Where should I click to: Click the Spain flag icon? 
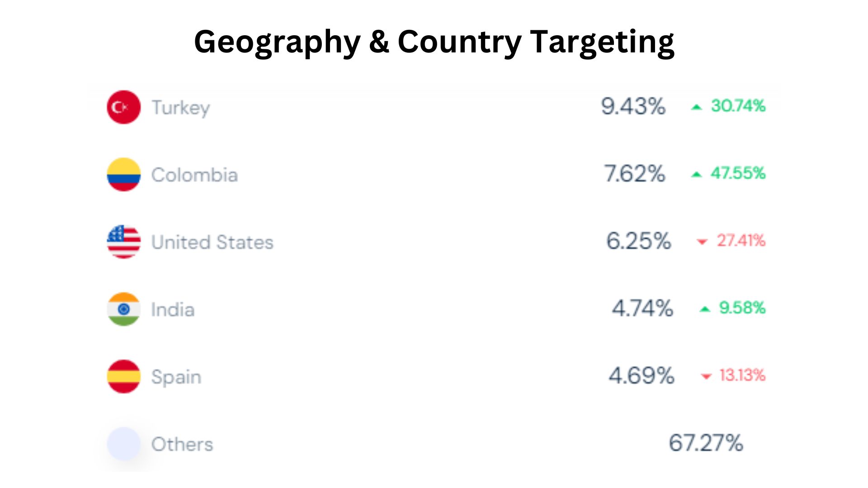(123, 376)
